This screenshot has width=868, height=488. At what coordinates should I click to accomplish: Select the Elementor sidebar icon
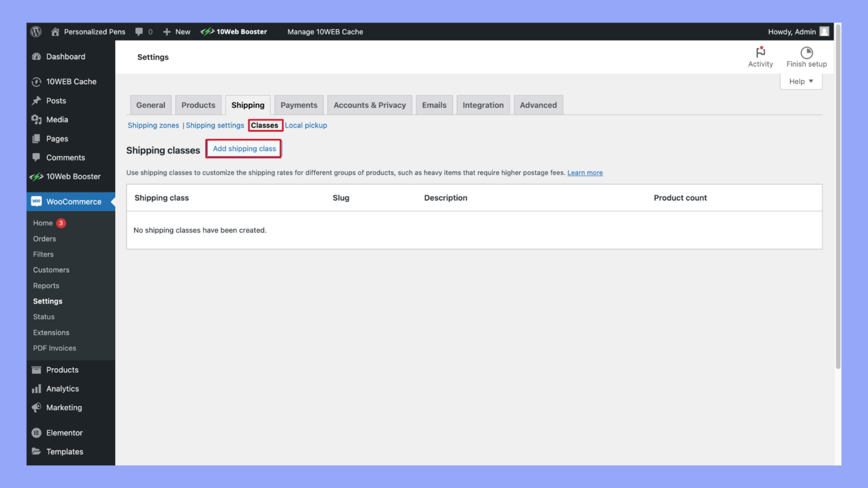pyautogui.click(x=37, y=432)
